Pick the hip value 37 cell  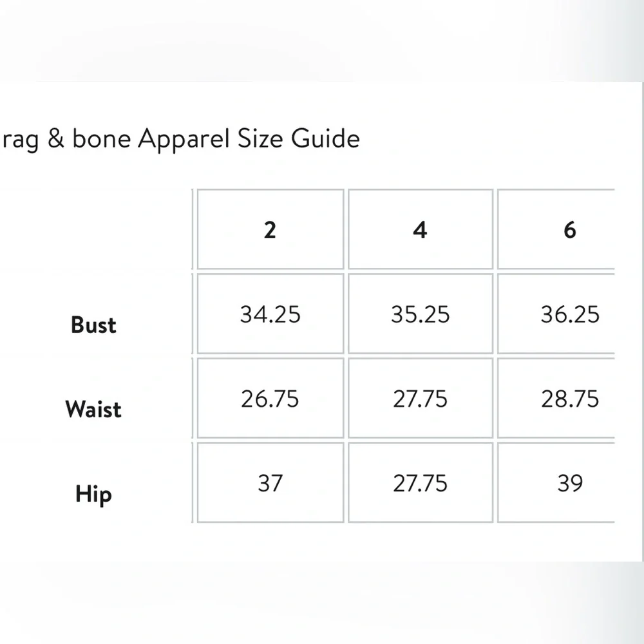(270, 483)
